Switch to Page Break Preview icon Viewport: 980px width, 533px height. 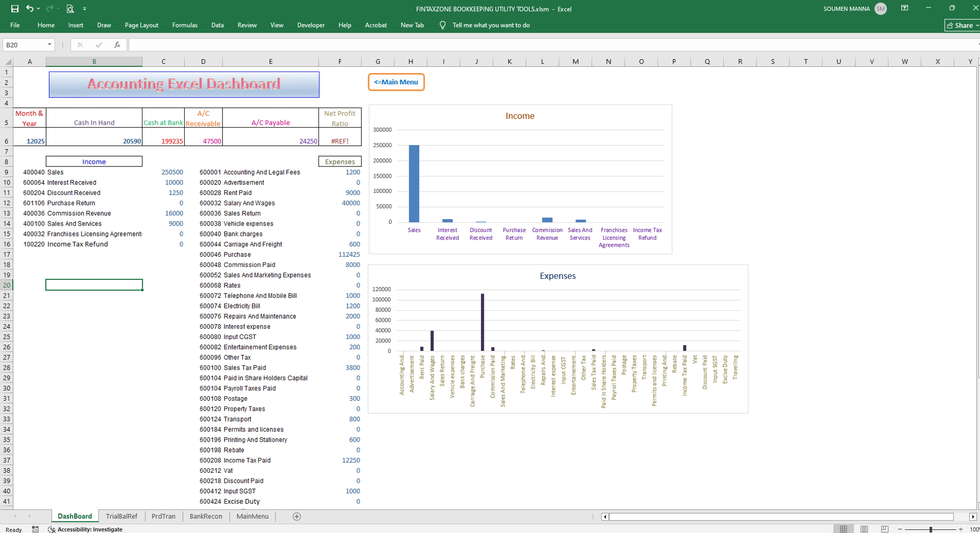pos(885,529)
